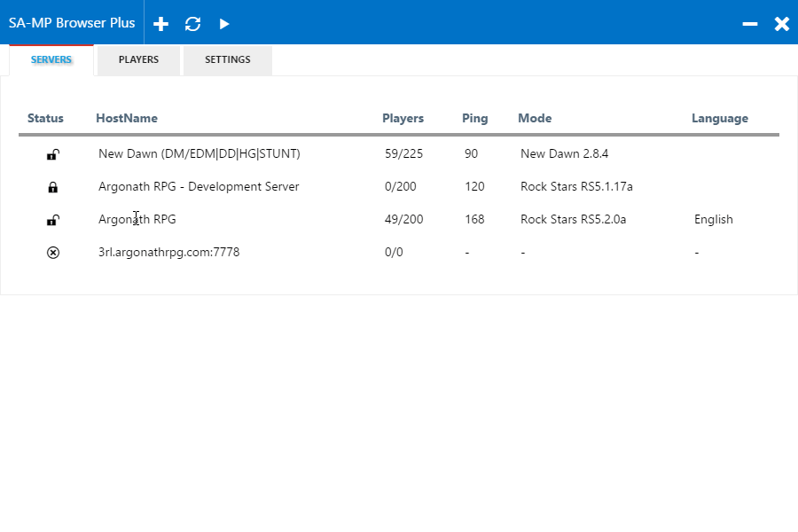Click the 49/200 player count
798x532 pixels.
403,219
